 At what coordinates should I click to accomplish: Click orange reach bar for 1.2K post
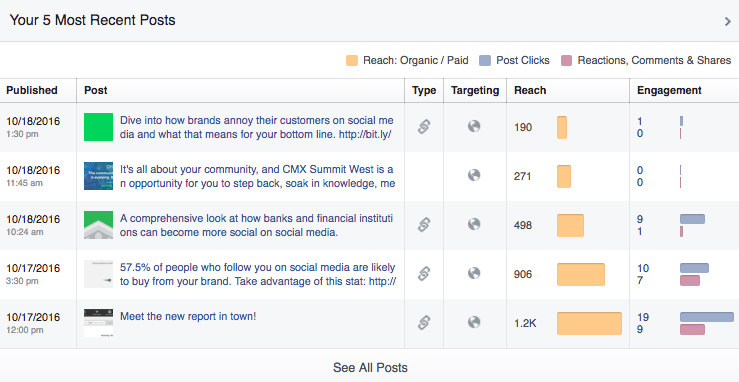[x=589, y=323]
